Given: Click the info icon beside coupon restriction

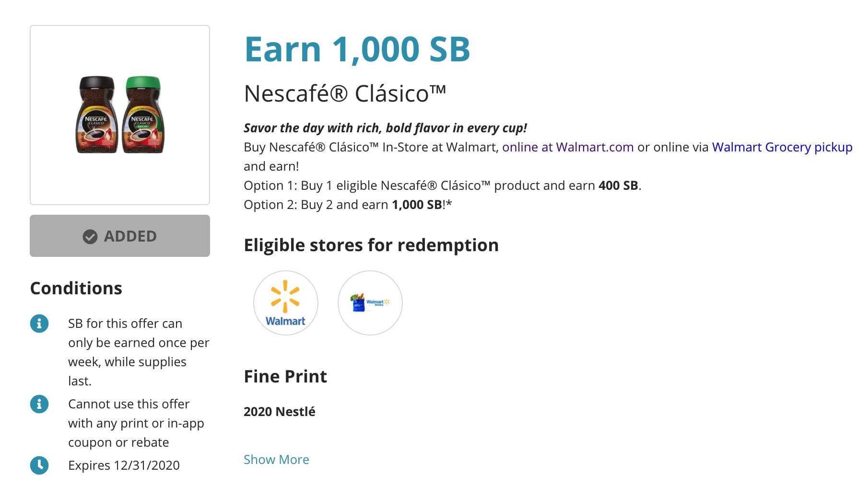Looking at the screenshot, I should click(x=39, y=404).
